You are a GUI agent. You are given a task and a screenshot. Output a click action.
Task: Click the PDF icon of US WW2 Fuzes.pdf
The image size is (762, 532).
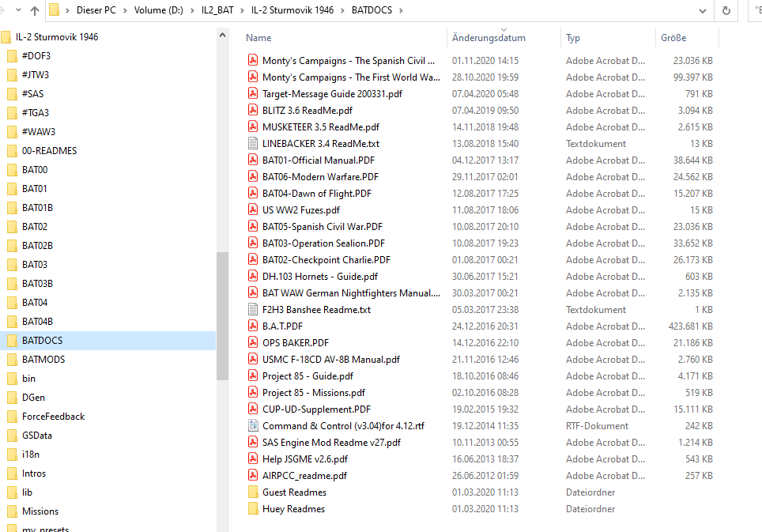click(x=253, y=210)
